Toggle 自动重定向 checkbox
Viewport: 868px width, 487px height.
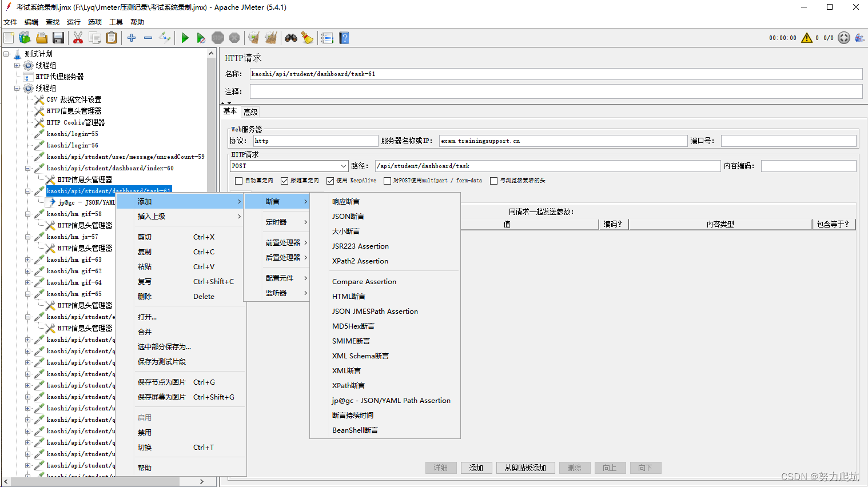coord(239,181)
